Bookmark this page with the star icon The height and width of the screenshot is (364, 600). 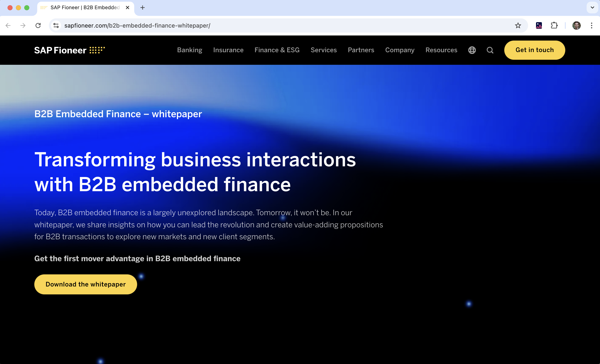(x=518, y=25)
